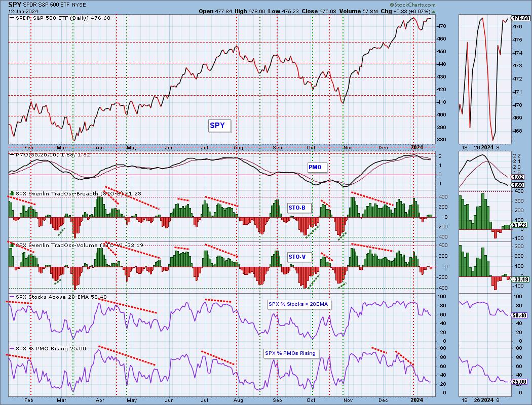Image resolution: width=532 pixels, height=405 pixels.
Task: Click the 51.23 STO-B value tag
Action: tap(519, 225)
